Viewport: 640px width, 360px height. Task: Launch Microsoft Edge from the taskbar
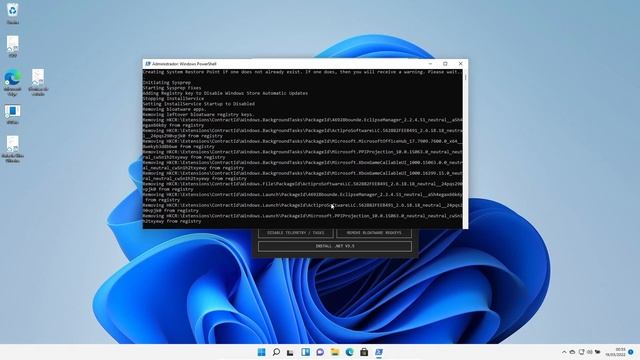[349, 352]
